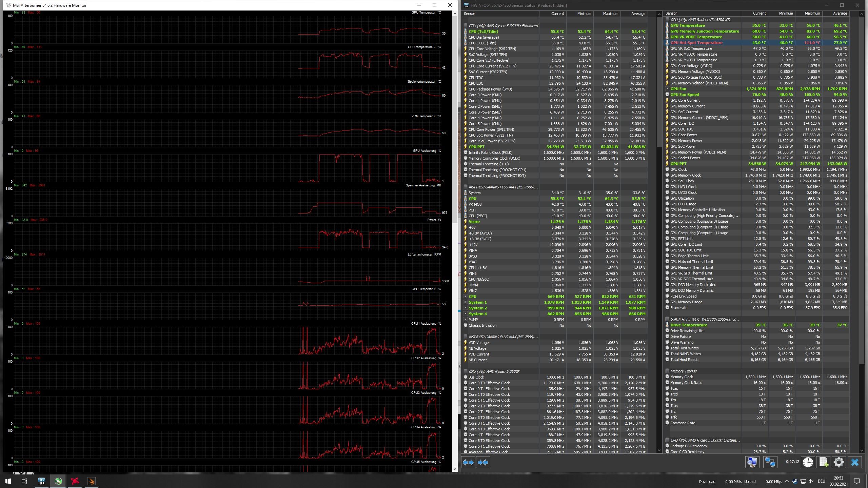Select the Framerate sensor row
868x488 pixels.
tap(757, 308)
